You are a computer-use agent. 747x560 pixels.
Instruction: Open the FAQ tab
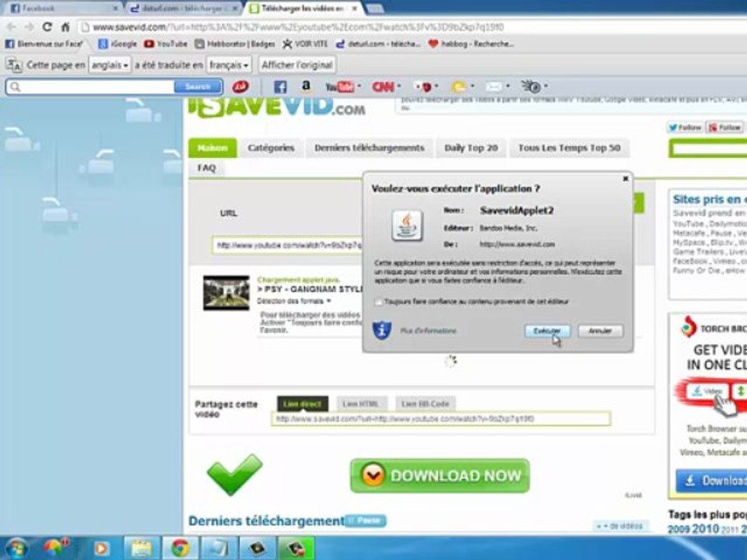(207, 168)
